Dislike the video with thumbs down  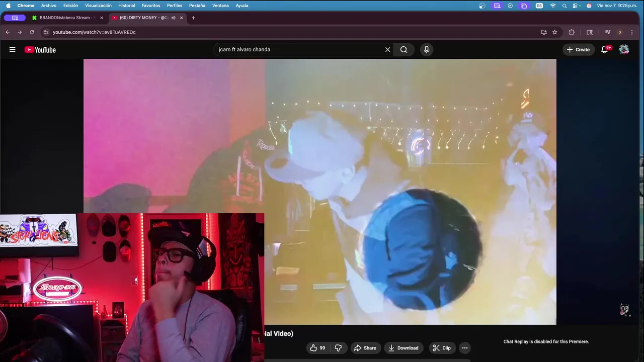click(x=338, y=348)
